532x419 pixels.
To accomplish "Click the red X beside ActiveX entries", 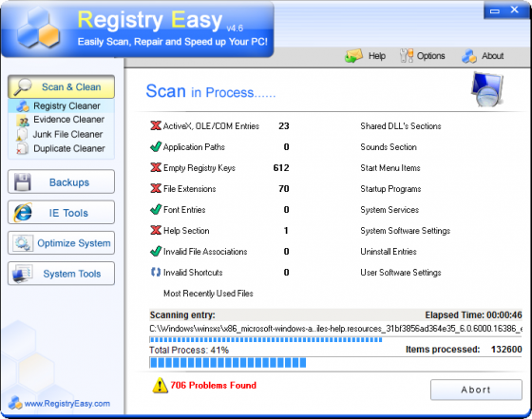I will click(x=156, y=125).
